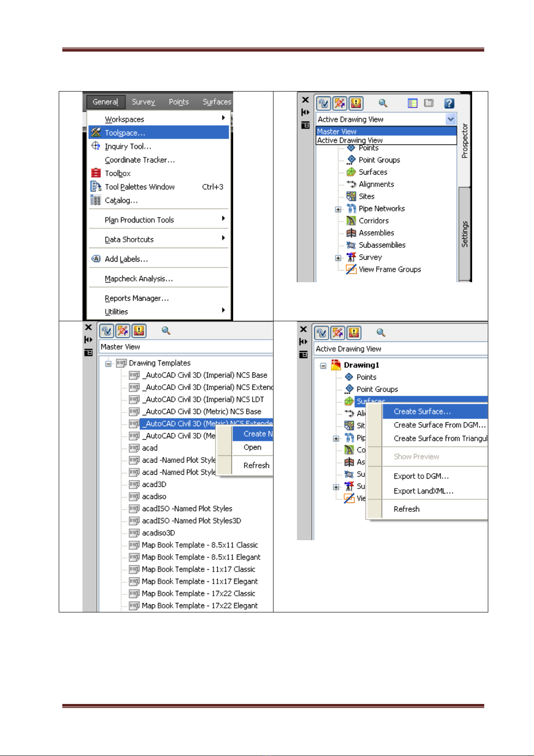Click the Assemblies icon in the Prospector-tab tree
Screen dimensions: 534x756
(351, 232)
